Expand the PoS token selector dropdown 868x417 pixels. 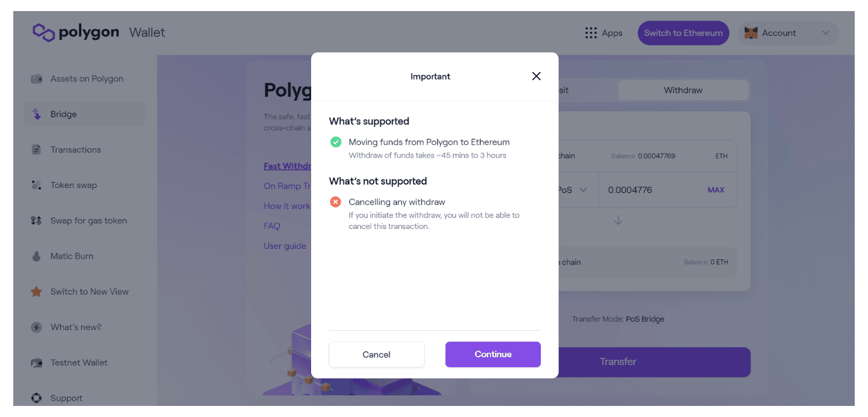tap(573, 190)
